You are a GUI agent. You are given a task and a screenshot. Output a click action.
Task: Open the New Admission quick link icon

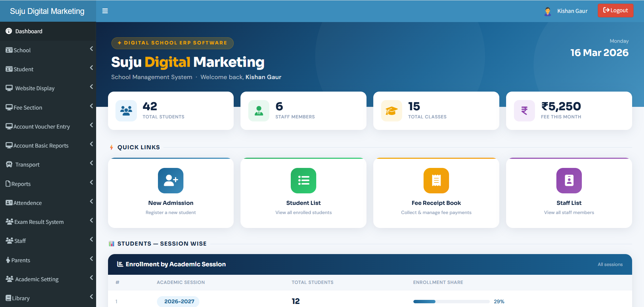tap(171, 180)
